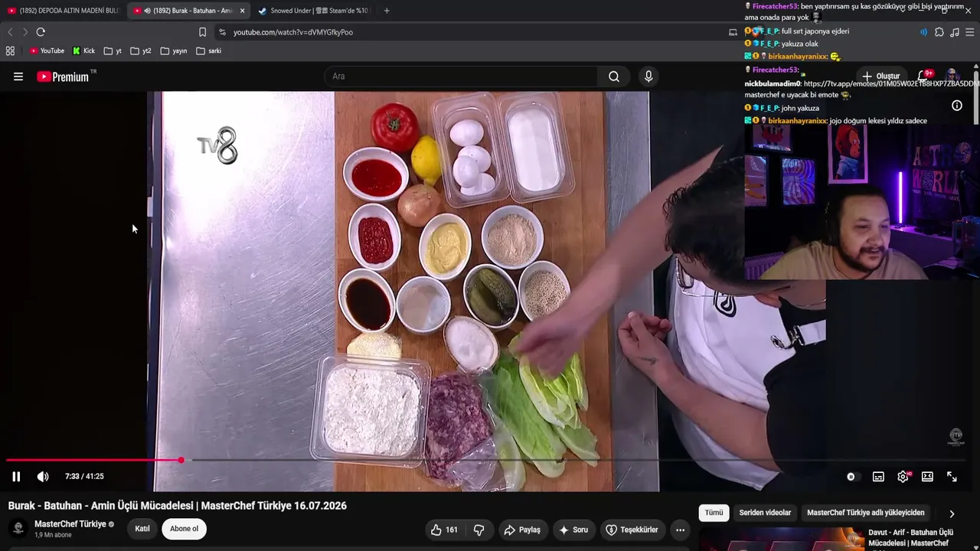Bookmark this page with the bookmark icon
The width and height of the screenshot is (980, 551).
pyautogui.click(x=202, y=32)
